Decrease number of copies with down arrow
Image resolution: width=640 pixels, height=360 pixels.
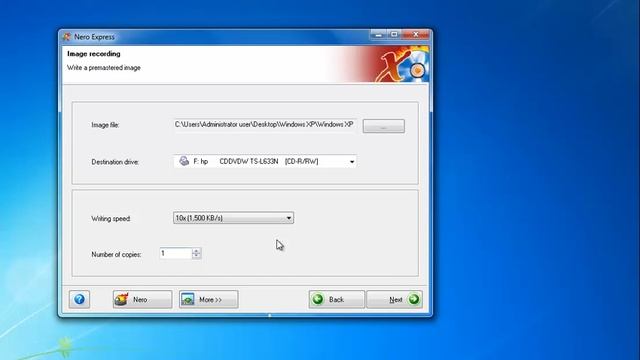196,256
